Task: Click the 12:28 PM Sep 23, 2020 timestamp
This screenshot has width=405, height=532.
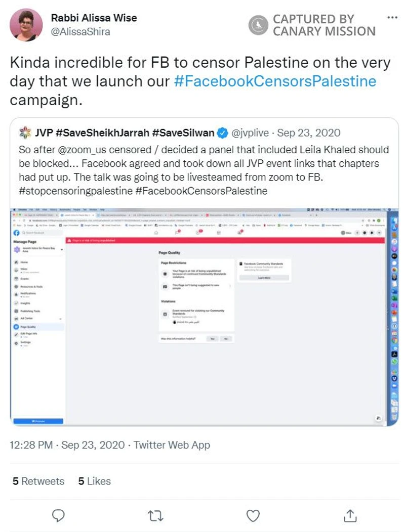Action: tap(67, 445)
